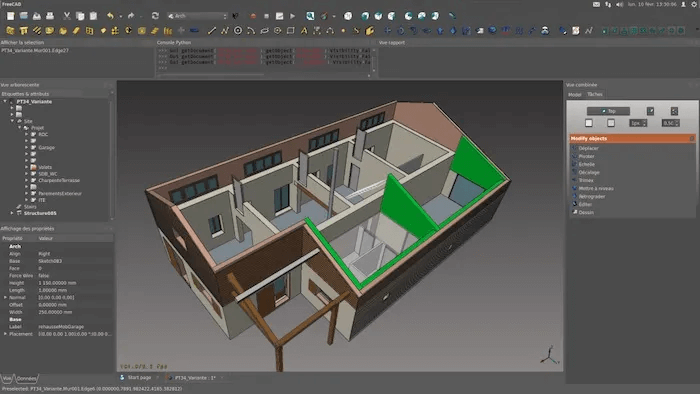Run the macro play button
The image size is (700, 394).
(x=292, y=16)
